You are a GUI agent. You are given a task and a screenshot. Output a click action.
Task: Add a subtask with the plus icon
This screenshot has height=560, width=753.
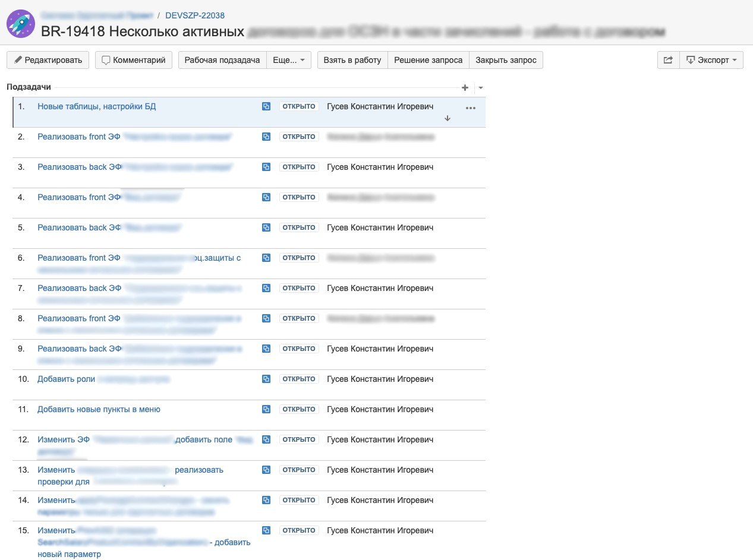click(x=465, y=87)
